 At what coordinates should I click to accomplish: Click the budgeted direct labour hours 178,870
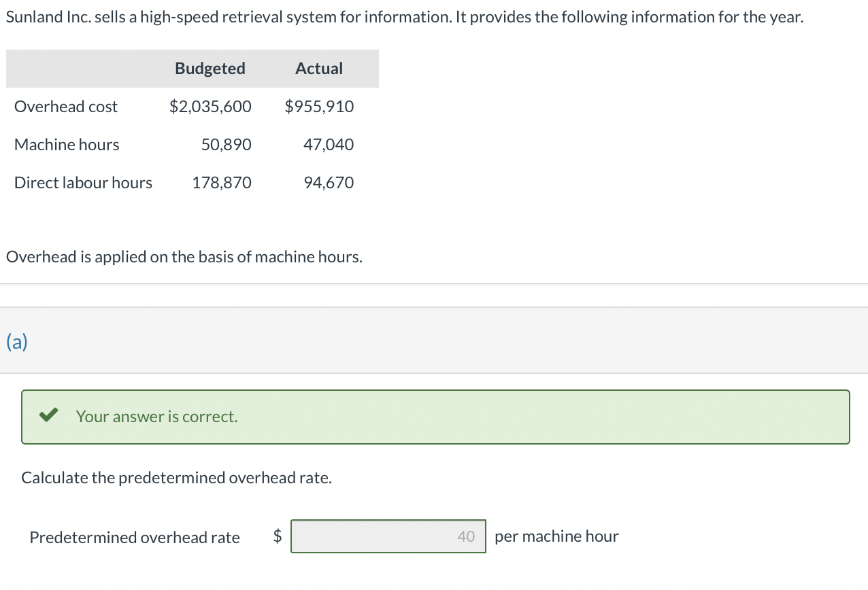tap(222, 183)
